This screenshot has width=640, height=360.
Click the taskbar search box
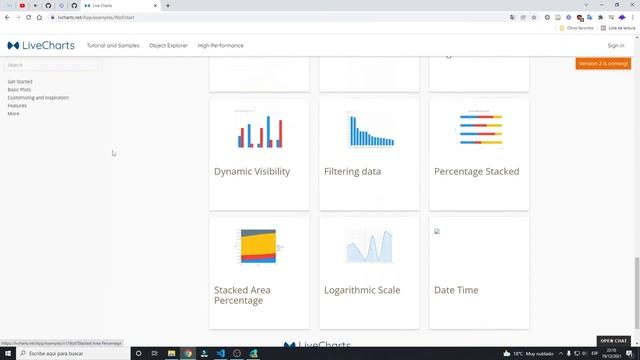[73, 353]
